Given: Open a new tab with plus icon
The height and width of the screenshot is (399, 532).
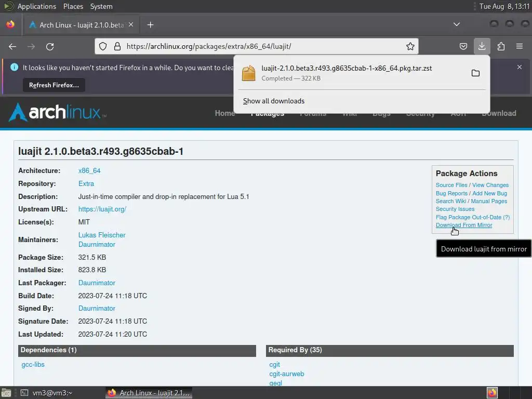Looking at the screenshot, I should tap(150, 25).
